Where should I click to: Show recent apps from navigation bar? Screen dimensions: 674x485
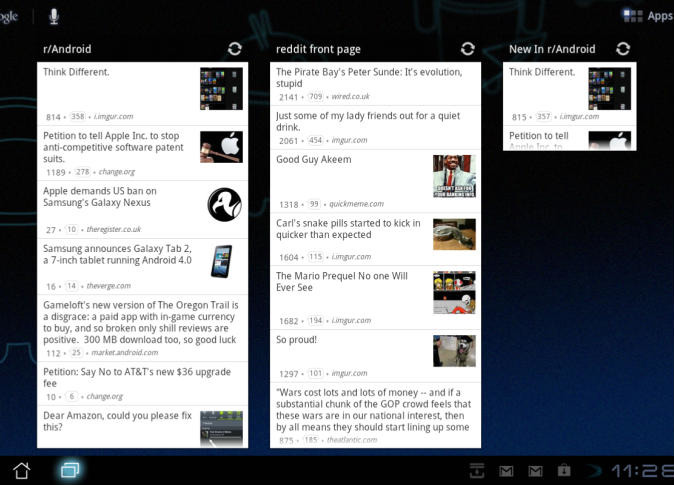(70, 468)
